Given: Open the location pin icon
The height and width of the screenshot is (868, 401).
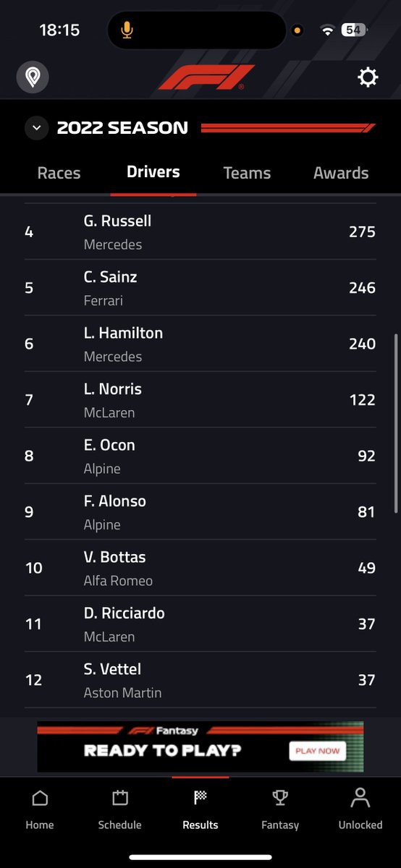Looking at the screenshot, I should [x=33, y=77].
